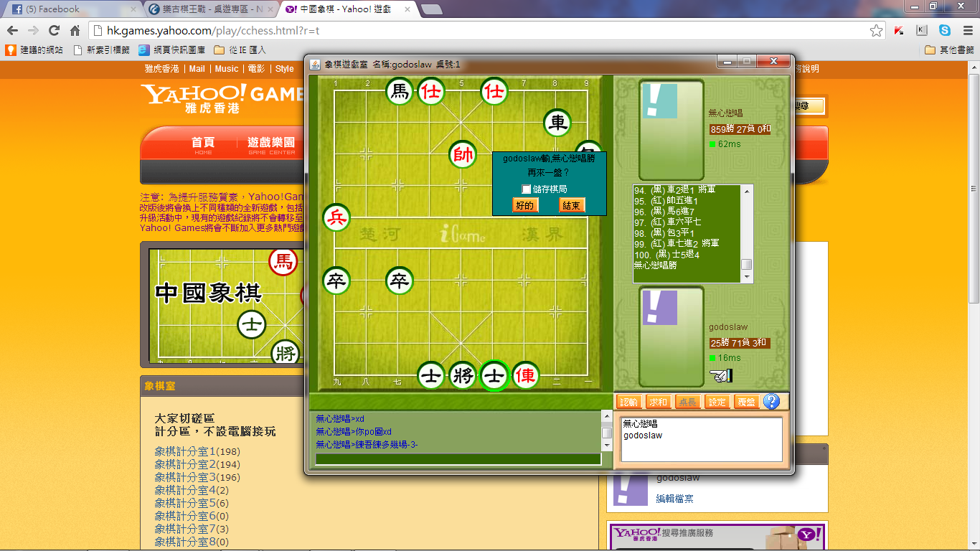
Task: Click the pointing hand turn indicator icon
Action: (721, 375)
